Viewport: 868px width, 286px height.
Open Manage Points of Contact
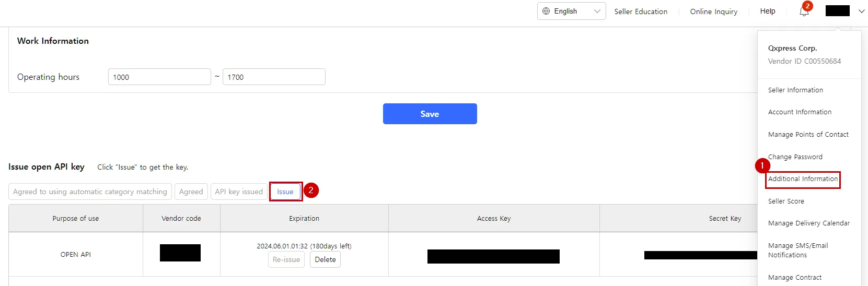[x=808, y=134]
